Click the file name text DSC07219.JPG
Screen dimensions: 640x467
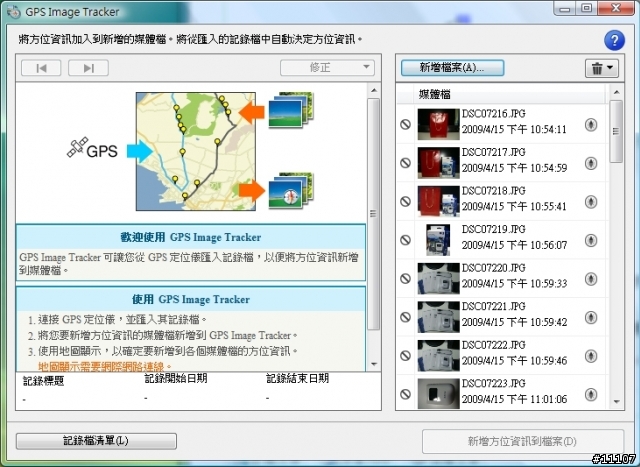click(x=493, y=229)
